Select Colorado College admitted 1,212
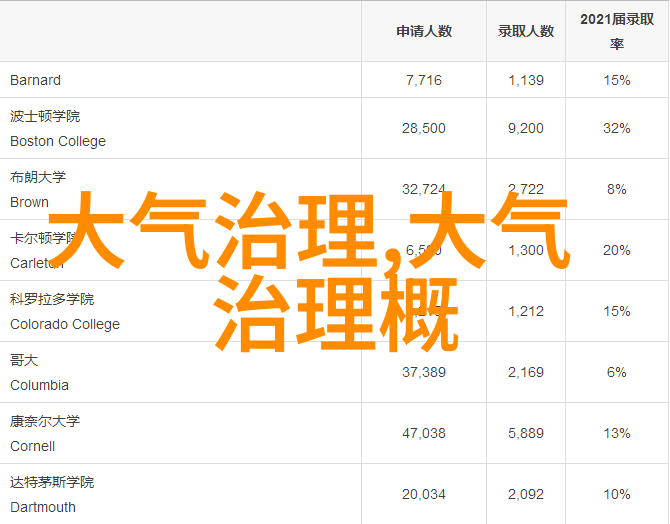Image resolution: width=670 pixels, height=524 pixels. (x=526, y=312)
